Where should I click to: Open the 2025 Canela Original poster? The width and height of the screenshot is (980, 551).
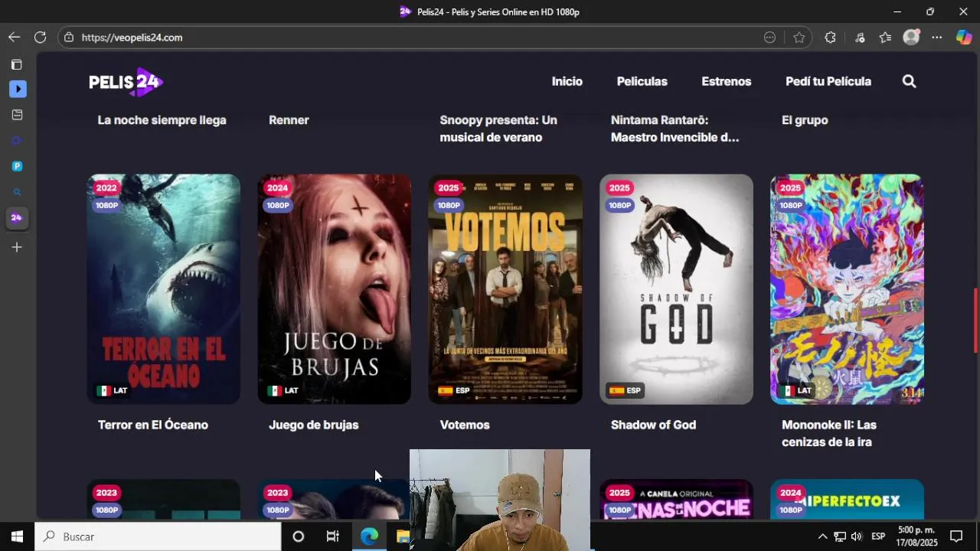[x=676, y=499]
